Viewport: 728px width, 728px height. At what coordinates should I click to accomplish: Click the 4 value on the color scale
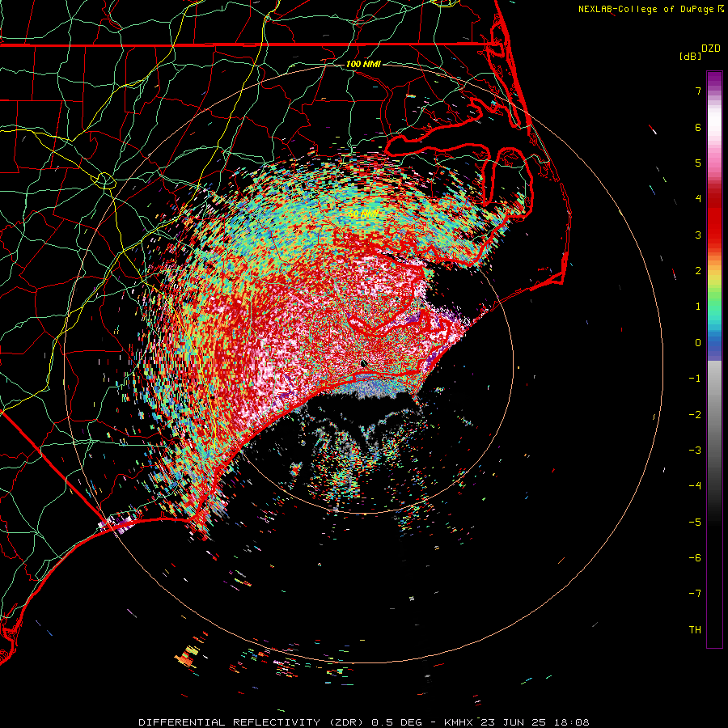[698, 199]
